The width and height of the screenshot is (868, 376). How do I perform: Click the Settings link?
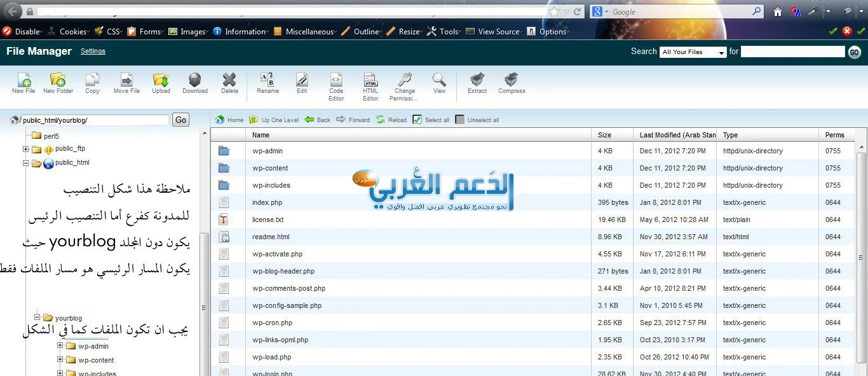(93, 52)
